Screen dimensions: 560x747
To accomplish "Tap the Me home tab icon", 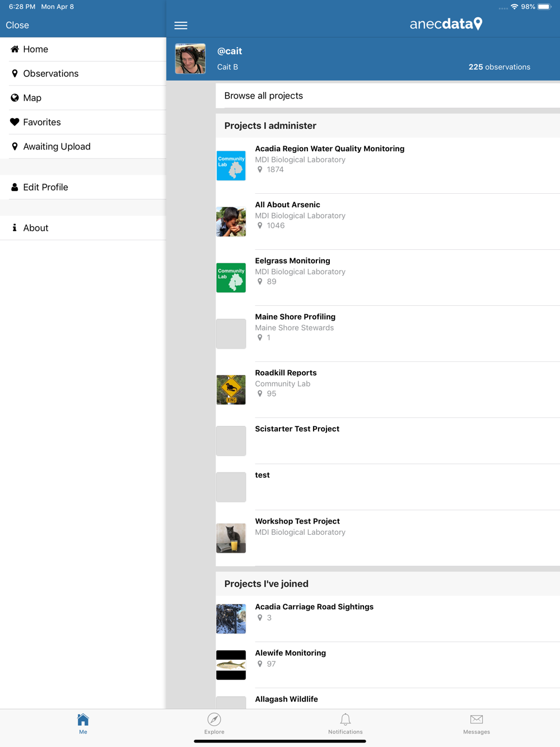I will (x=83, y=719).
